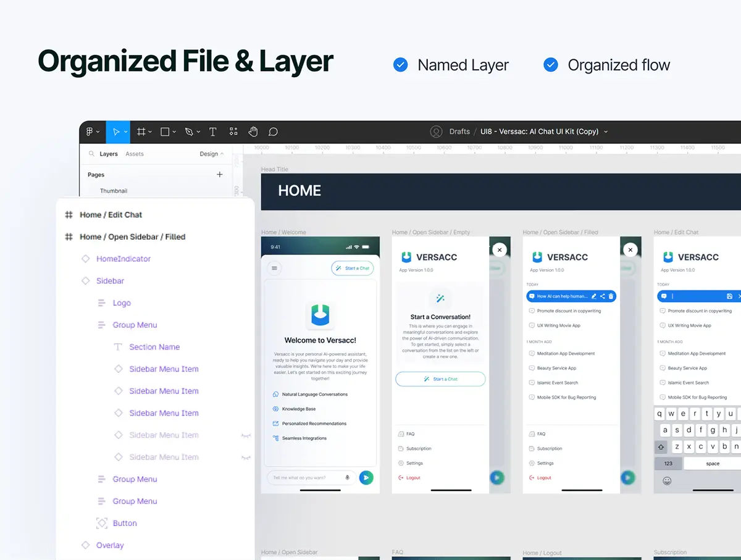Show the lower hidden Sidebar Menu Item layer
Viewport: 741px width, 560px height.
point(245,458)
